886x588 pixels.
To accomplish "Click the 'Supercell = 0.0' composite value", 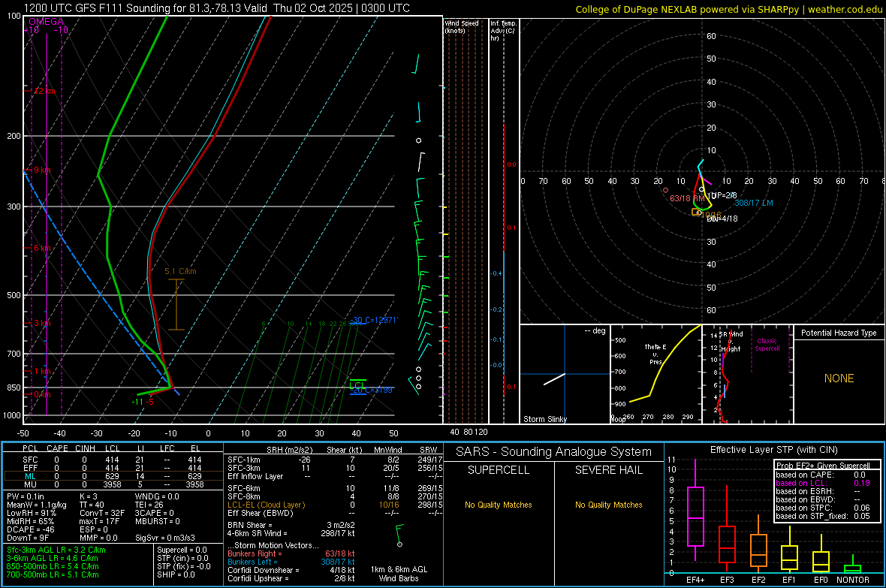I will click(x=182, y=550).
